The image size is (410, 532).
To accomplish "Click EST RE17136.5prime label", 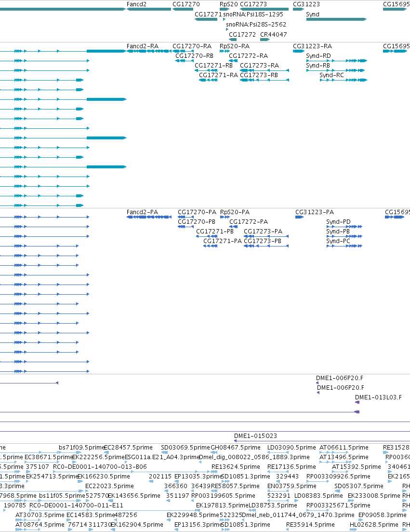I will click(291, 467).
